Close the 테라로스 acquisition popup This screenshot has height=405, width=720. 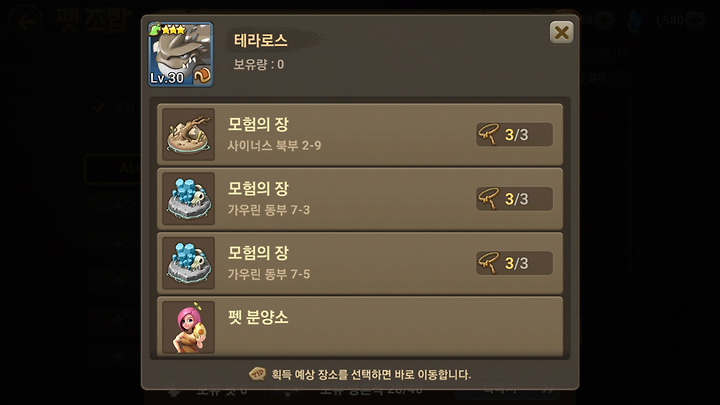(x=561, y=33)
